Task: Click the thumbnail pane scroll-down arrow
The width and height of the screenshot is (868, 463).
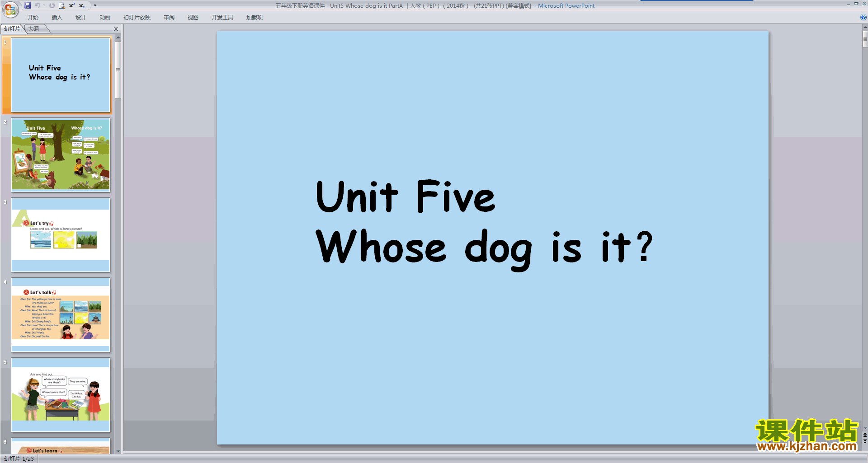Action: tap(118, 451)
